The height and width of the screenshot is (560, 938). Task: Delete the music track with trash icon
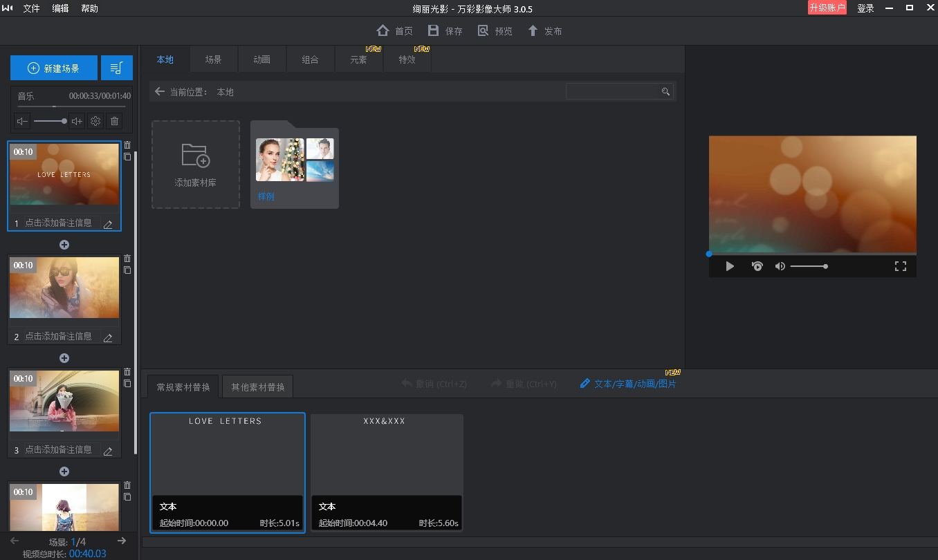pos(115,121)
